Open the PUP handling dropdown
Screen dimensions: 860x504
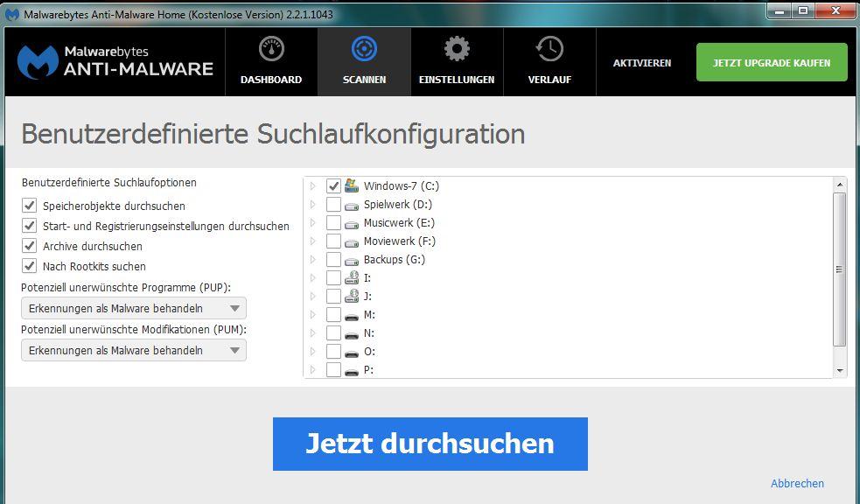click(x=134, y=308)
